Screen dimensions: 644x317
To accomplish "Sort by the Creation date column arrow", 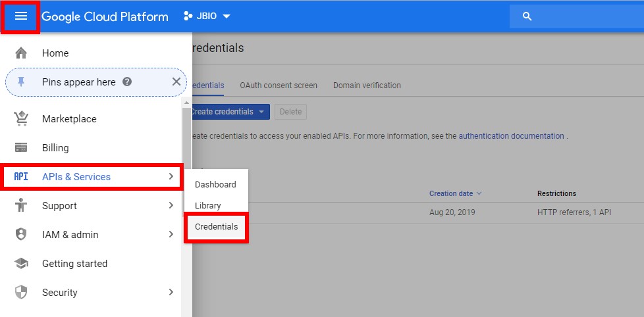I will tap(479, 193).
